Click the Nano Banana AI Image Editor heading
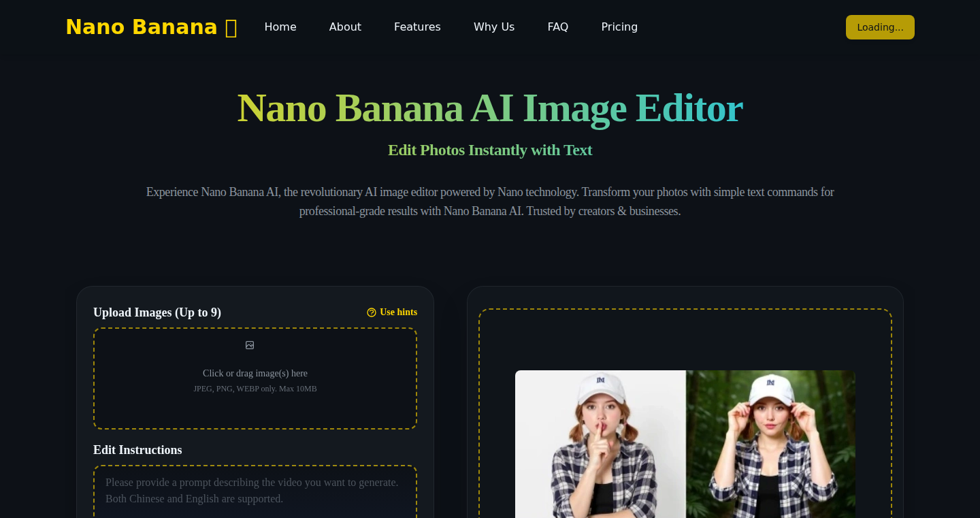The image size is (980, 518). coord(490,108)
